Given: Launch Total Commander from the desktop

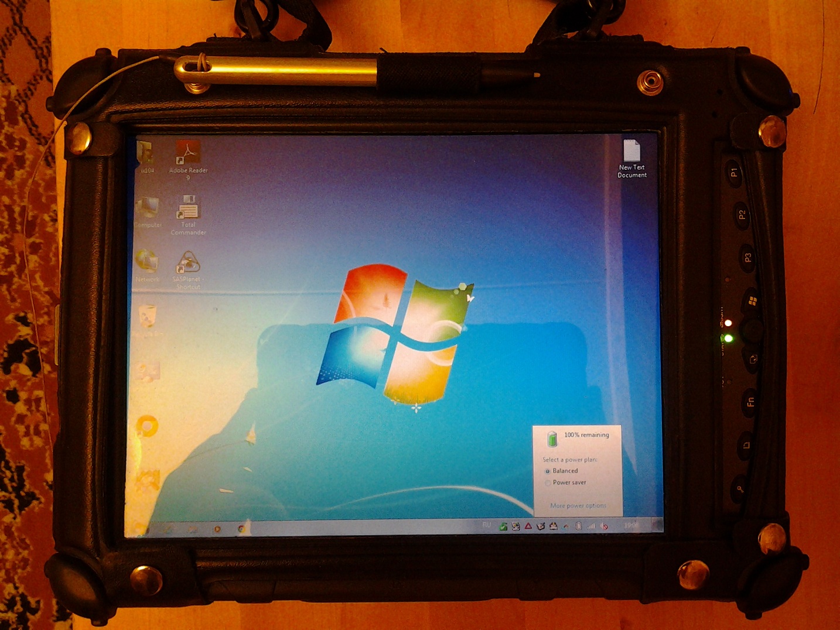Looking at the screenshot, I should [x=188, y=215].
